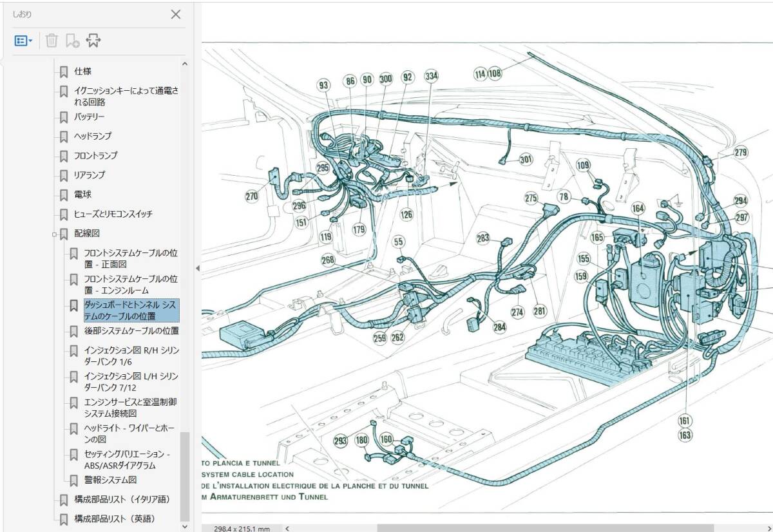Viewport: 773px width, 532px height.
Task: Select the バッテリー bookmark
Action: point(89,117)
